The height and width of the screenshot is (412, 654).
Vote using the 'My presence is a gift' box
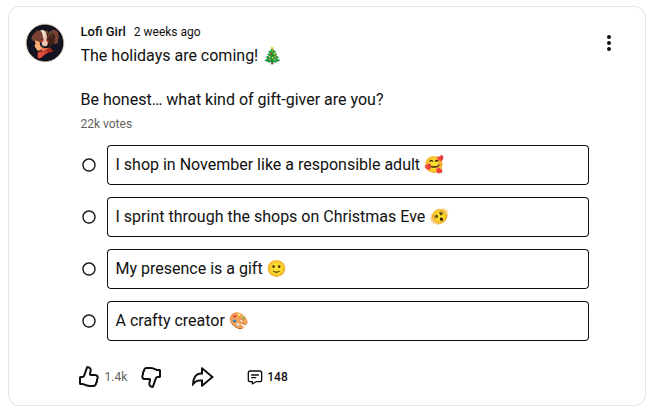347,269
